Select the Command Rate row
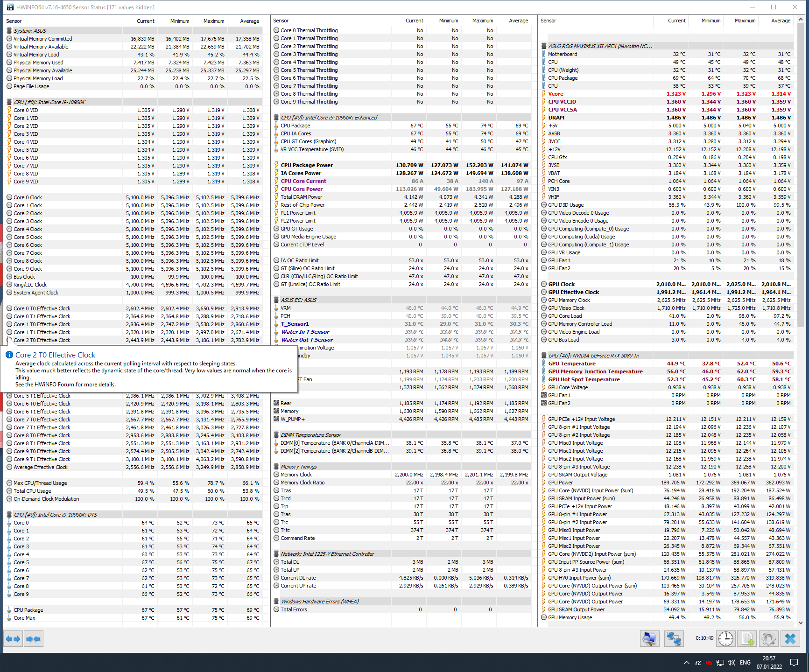 tap(401, 538)
